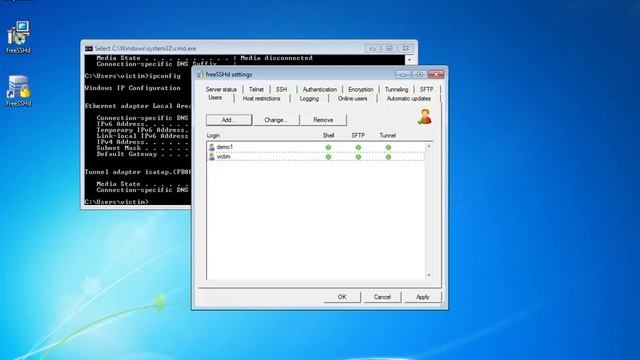Switch to the Authentication tab
This screenshot has height=360, width=640.
[x=320, y=89]
